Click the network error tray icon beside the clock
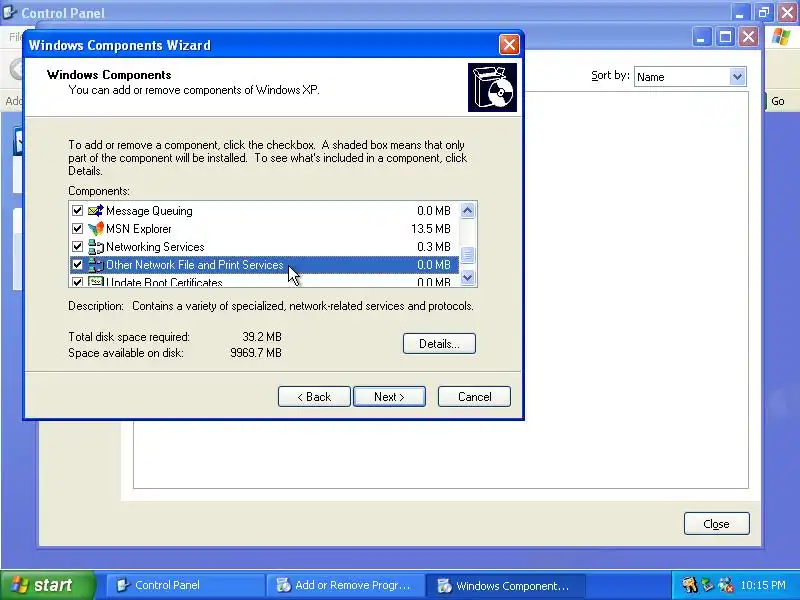 point(725,585)
